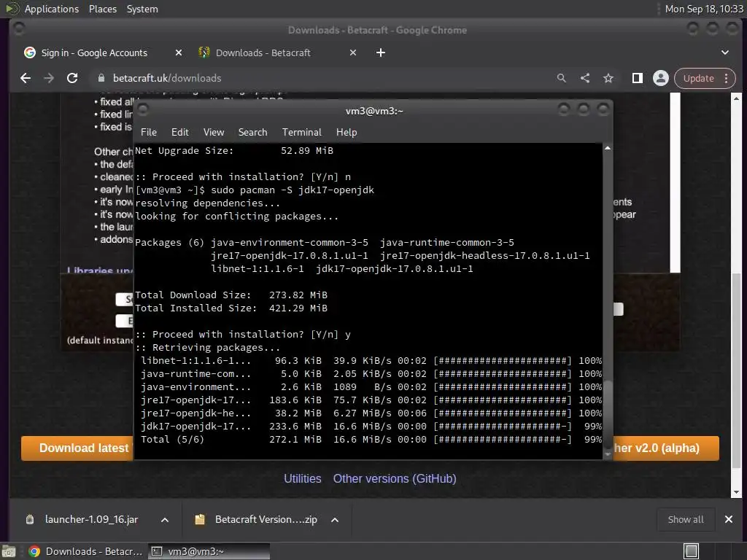Open the terminal's Help menu
Image resolution: width=747 pixels, height=560 pixels.
pos(347,133)
